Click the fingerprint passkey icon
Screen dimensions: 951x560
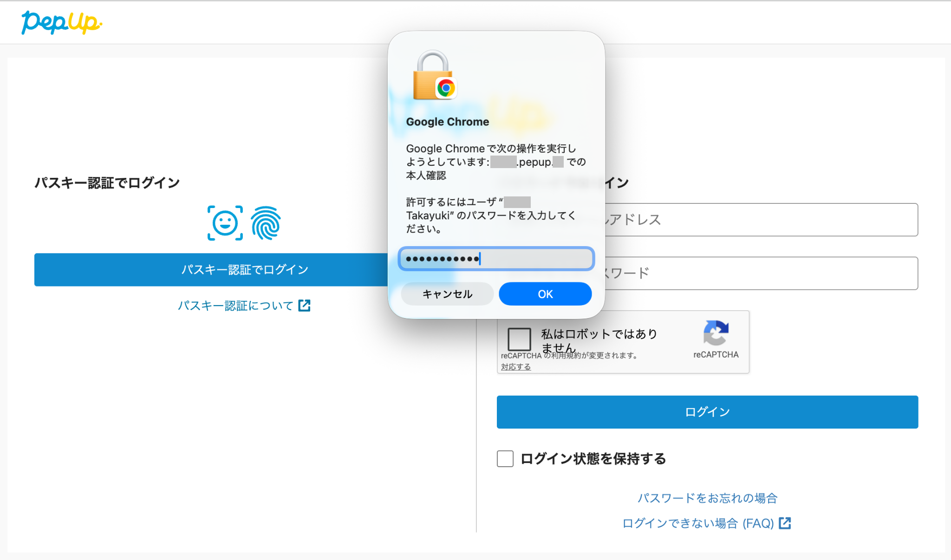(266, 223)
